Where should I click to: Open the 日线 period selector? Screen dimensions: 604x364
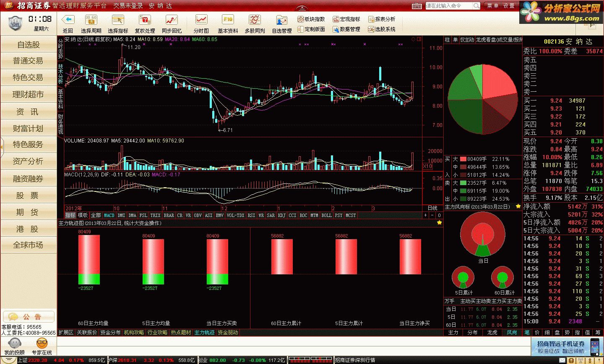pos(432,208)
